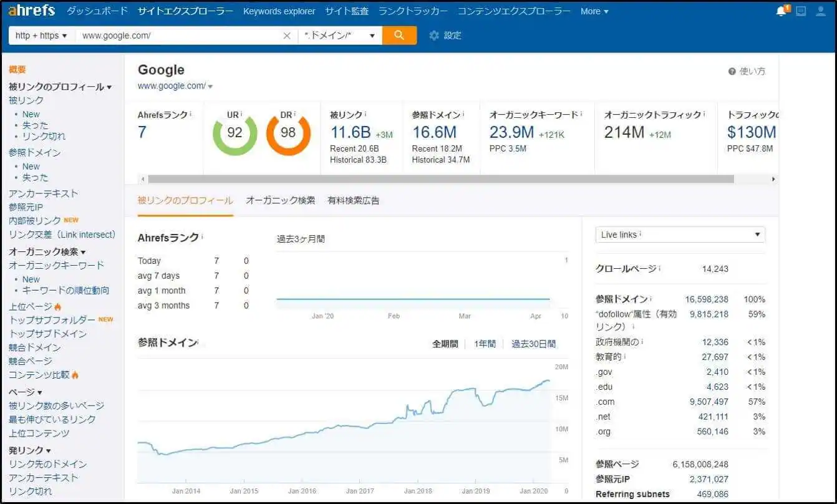Select the 1年間 chart range

tap(485, 344)
